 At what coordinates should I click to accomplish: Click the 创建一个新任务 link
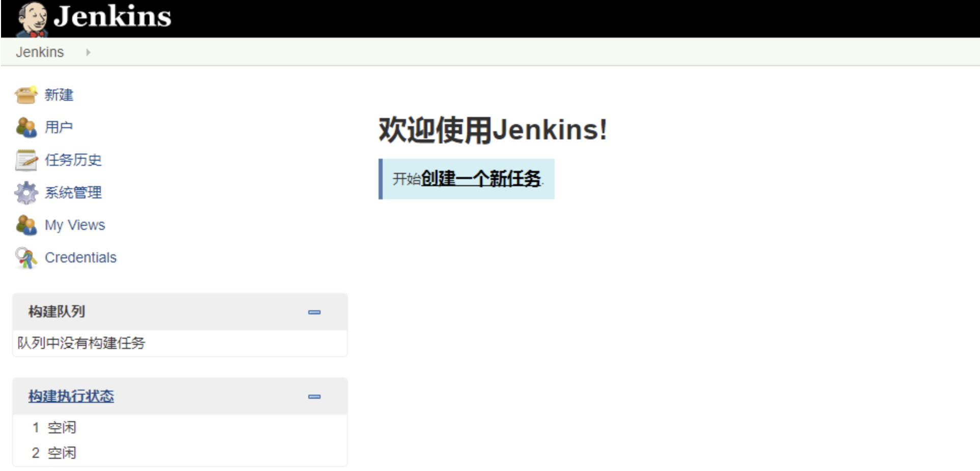481,179
